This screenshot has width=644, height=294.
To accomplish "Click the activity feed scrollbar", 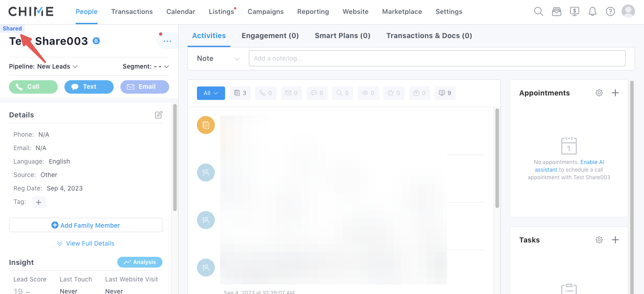I will tap(497, 158).
